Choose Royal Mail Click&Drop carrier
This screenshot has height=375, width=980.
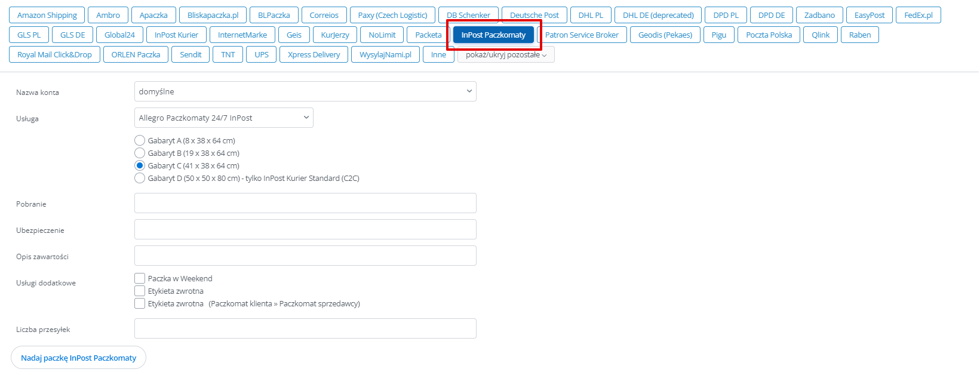coord(54,54)
